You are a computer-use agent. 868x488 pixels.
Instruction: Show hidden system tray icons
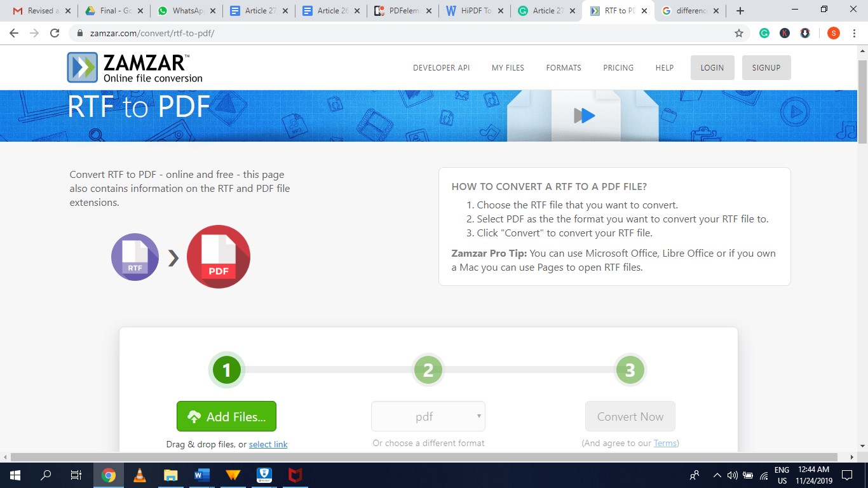[x=717, y=475]
